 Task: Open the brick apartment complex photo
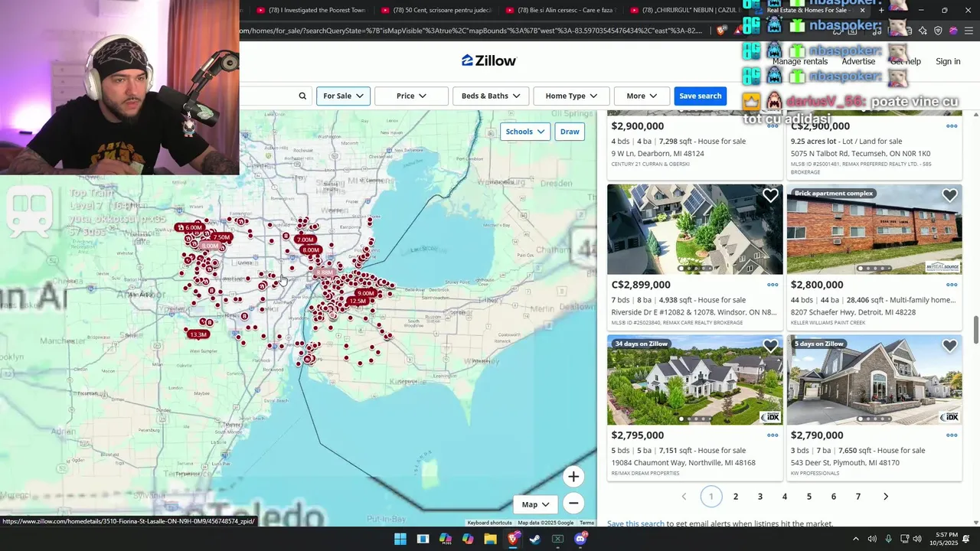pos(874,229)
